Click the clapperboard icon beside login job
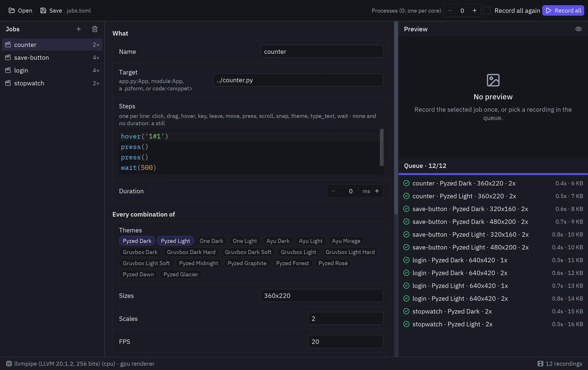Image resolution: width=588 pixels, height=370 pixels. [x=8, y=70]
